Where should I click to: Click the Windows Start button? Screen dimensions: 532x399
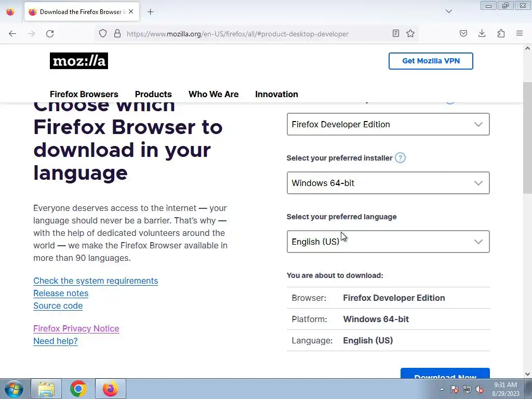(14, 389)
